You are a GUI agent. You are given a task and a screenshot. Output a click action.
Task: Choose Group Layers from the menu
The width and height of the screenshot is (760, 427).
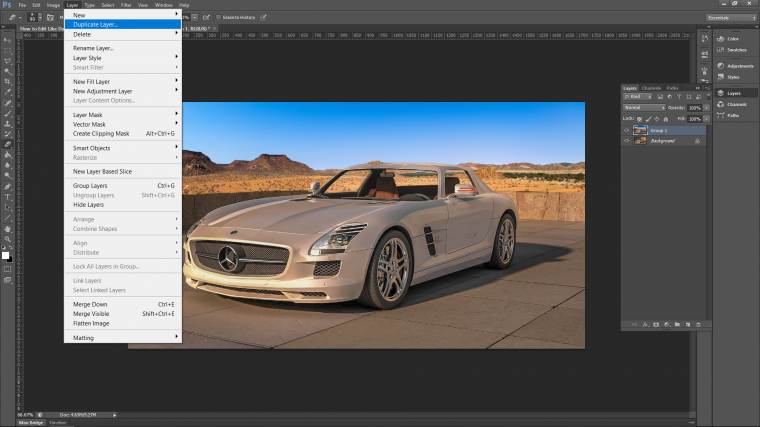tap(123, 186)
